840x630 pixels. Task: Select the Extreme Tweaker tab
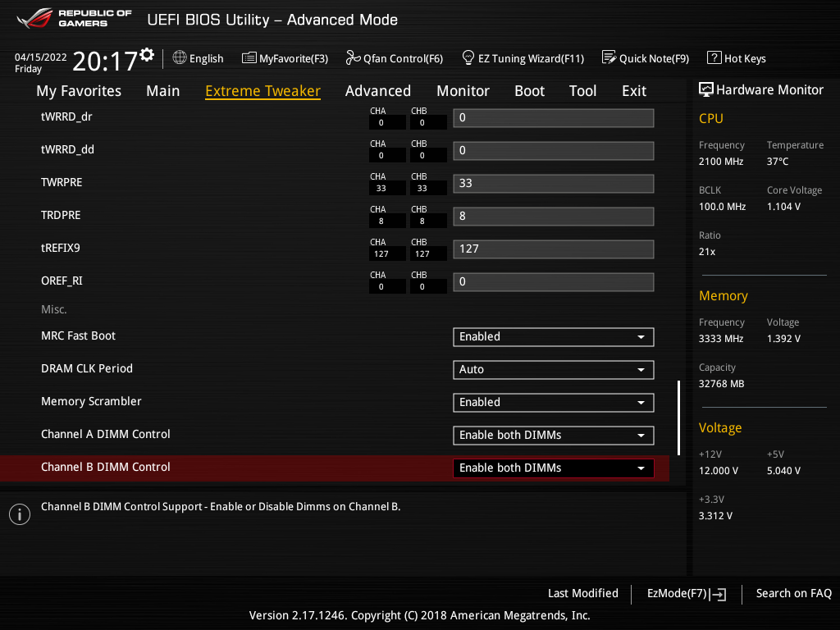[263, 91]
